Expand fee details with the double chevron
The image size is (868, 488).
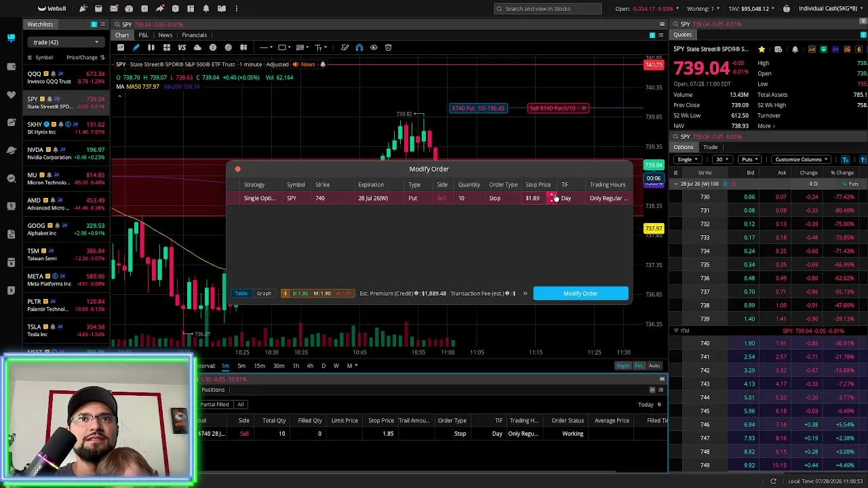pyautogui.click(x=525, y=293)
